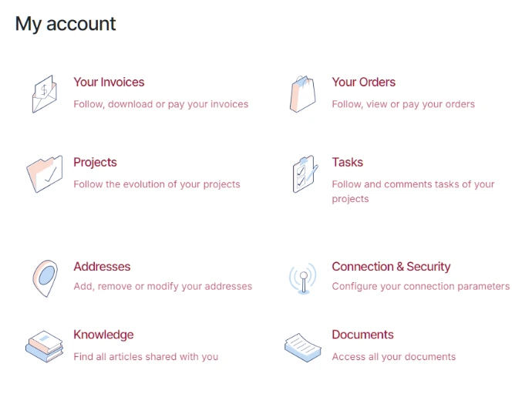Open the Your Orders title link
Screen dimensions: 532x411
click(x=363, y=83)
